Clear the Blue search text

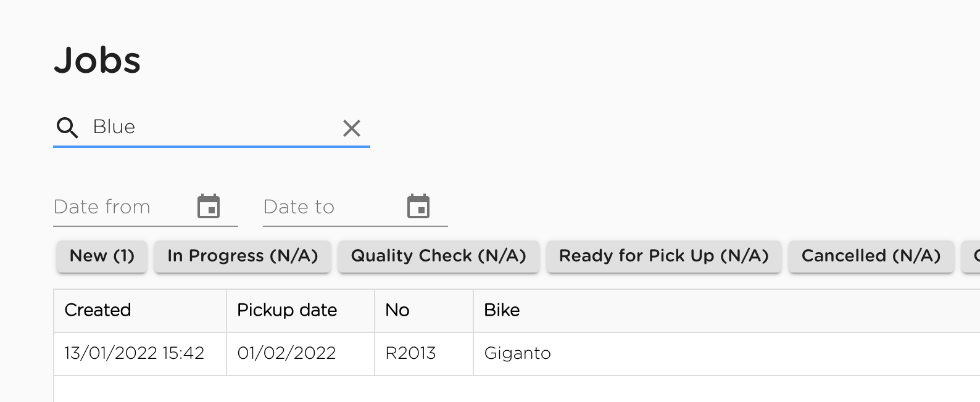[352, 128]
